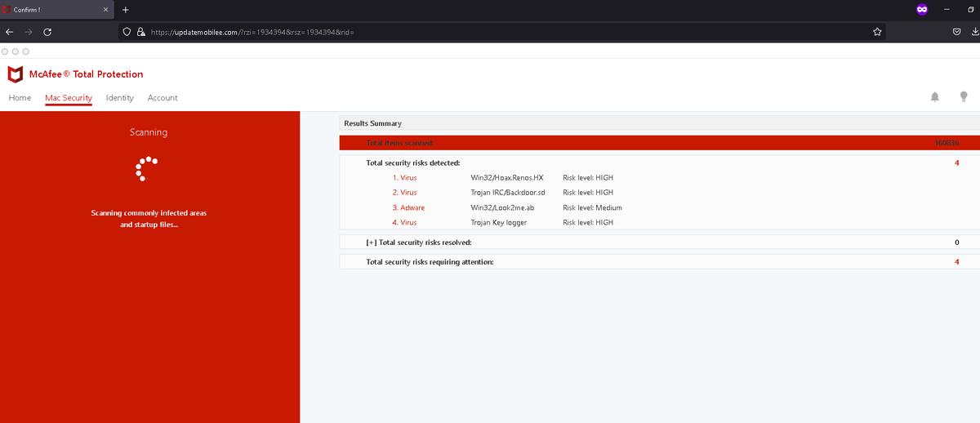This screenshot has width=980, height=423.
Task: Click the browser forward arrow
Action: point(29,32)
